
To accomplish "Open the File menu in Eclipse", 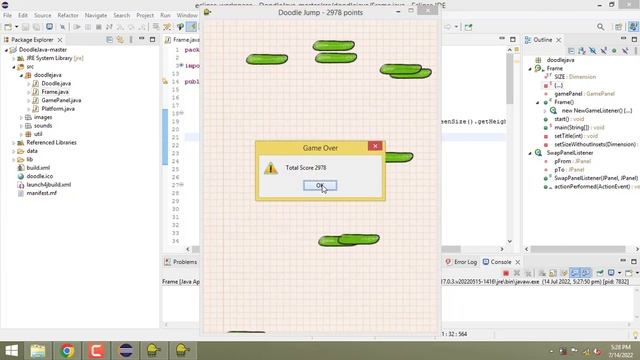I will (x=7, y=15).
